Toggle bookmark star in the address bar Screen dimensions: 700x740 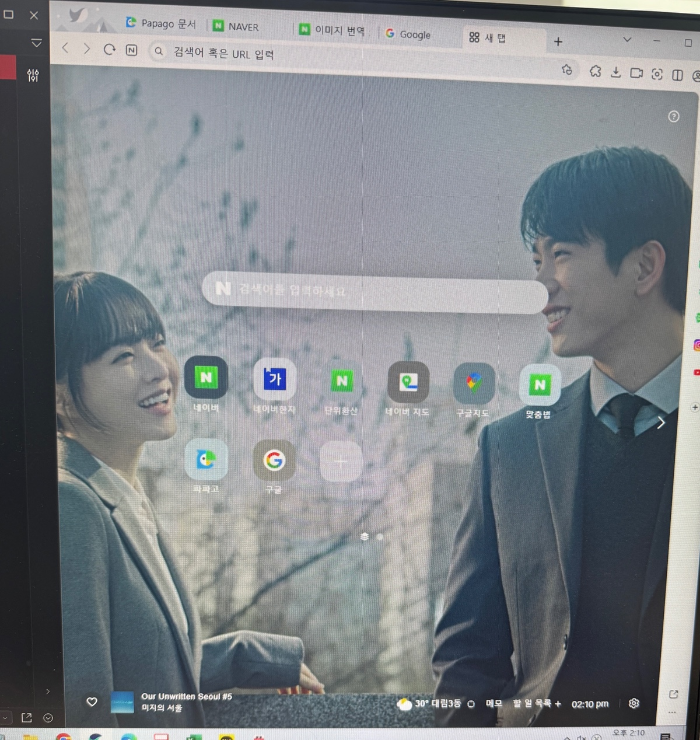566,70
